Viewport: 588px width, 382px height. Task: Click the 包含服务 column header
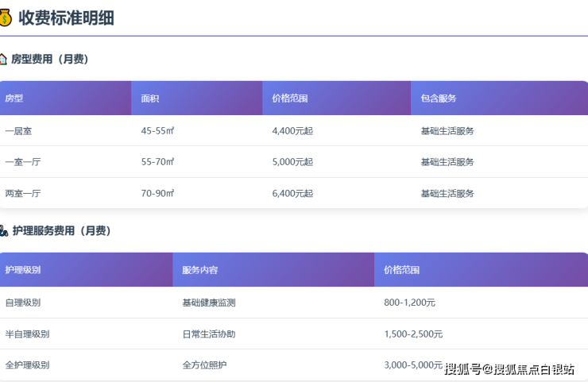439,98
